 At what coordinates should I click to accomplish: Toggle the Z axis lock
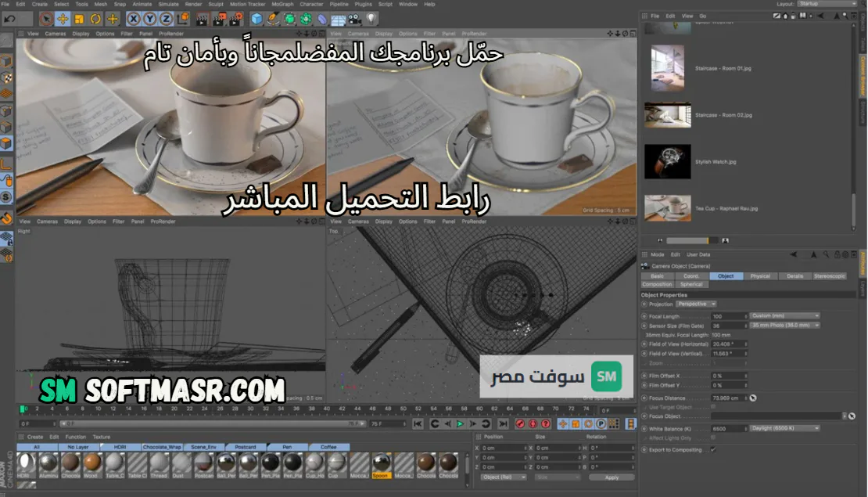[166, 20]
